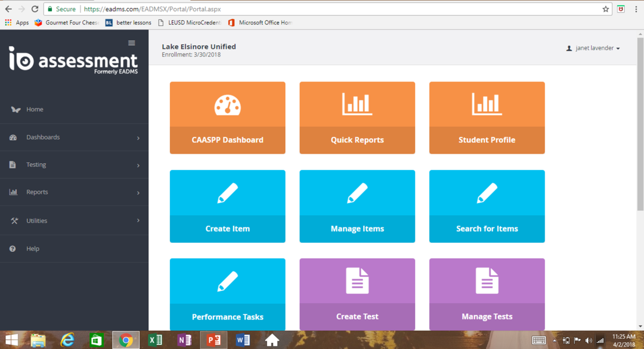Open the Quick Reports bar chart tile
This screenshot has height=349, width=644.
point(357,118)
